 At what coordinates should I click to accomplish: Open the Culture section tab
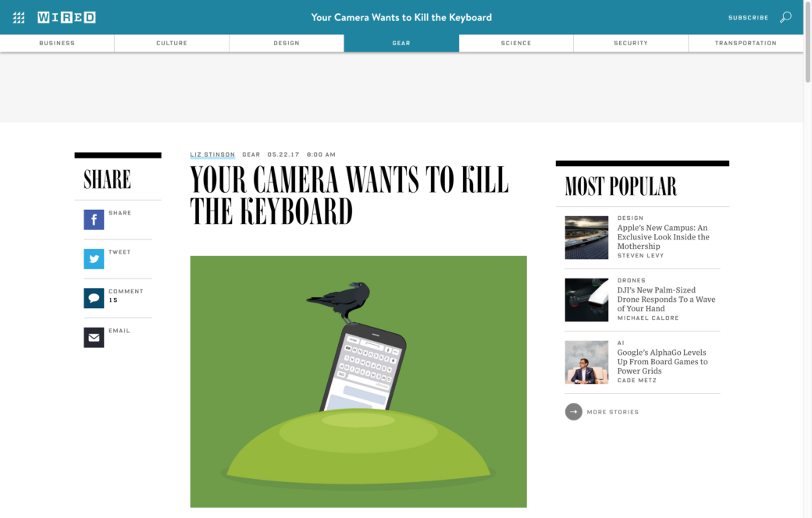coord(172,43)
